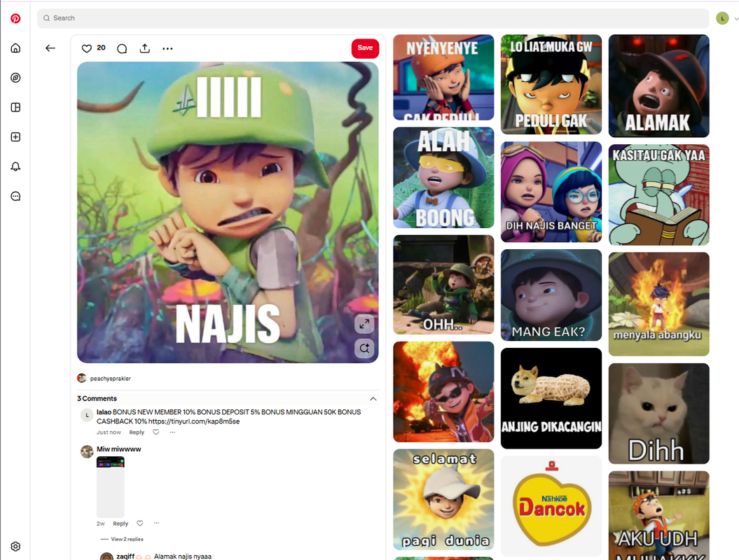The width and height of the screenshot is (739, 560).
Task: Go back with the left arrow
Action: 50,48
